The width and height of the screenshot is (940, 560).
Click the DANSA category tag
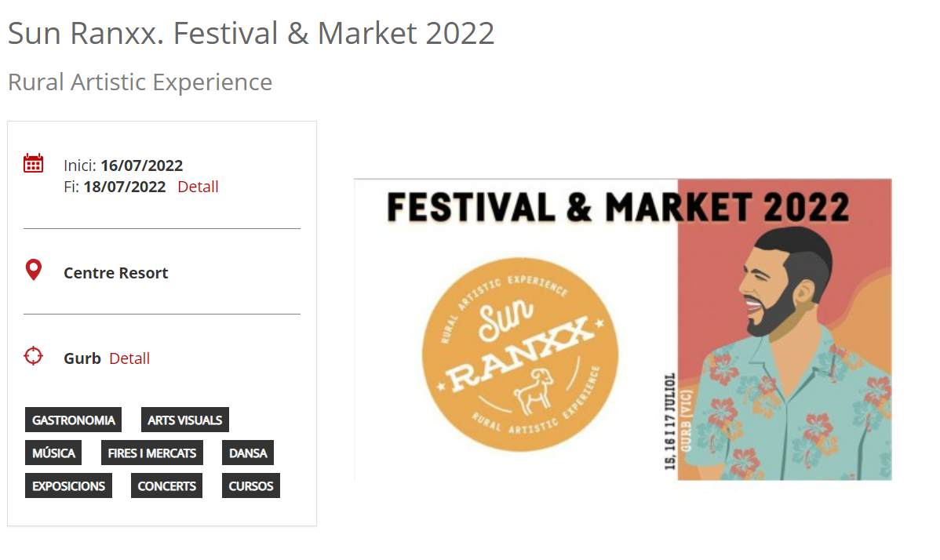pyautogui.click(x=248, y=453)
